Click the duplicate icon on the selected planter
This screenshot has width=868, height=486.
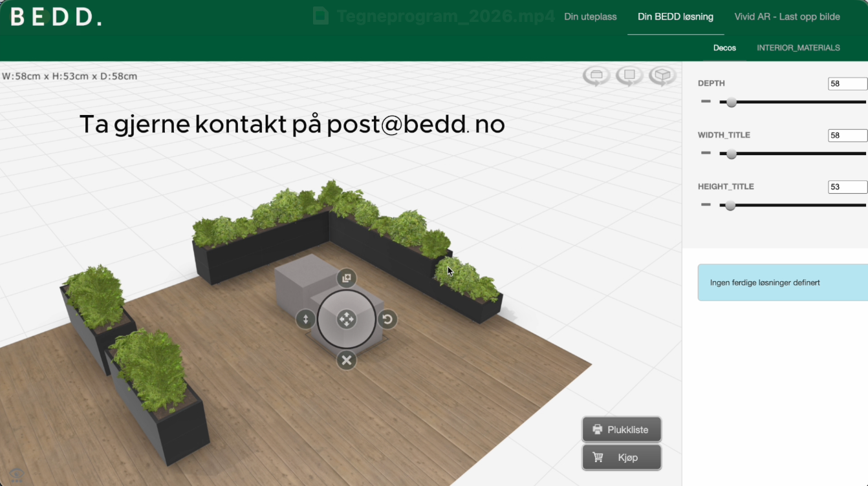[x=346, y=278]
